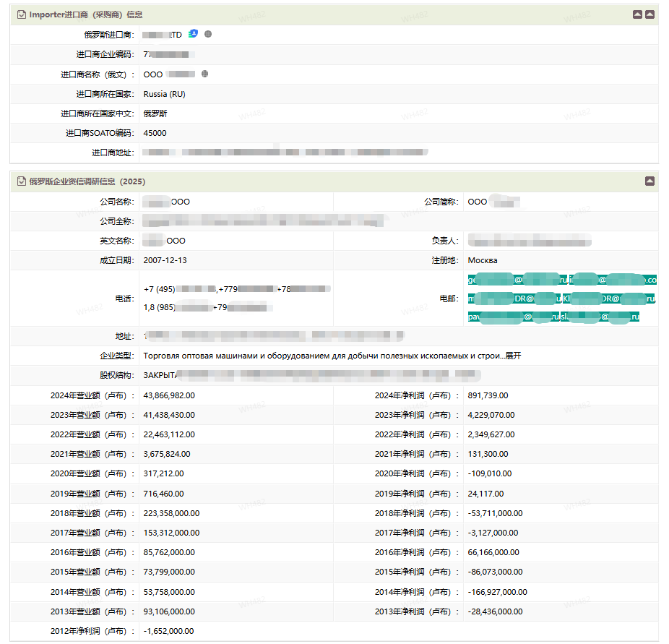Click the 2012 net profit value -1,652,000.00
This screenshot has height=644, width=669.
[x=169, y=631]
